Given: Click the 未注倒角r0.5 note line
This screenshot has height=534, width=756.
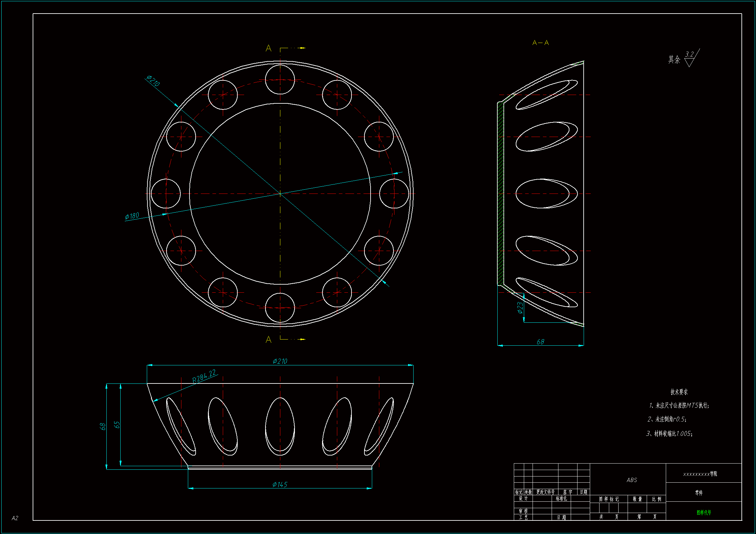Looking at the screenshot, I should 667,419.
